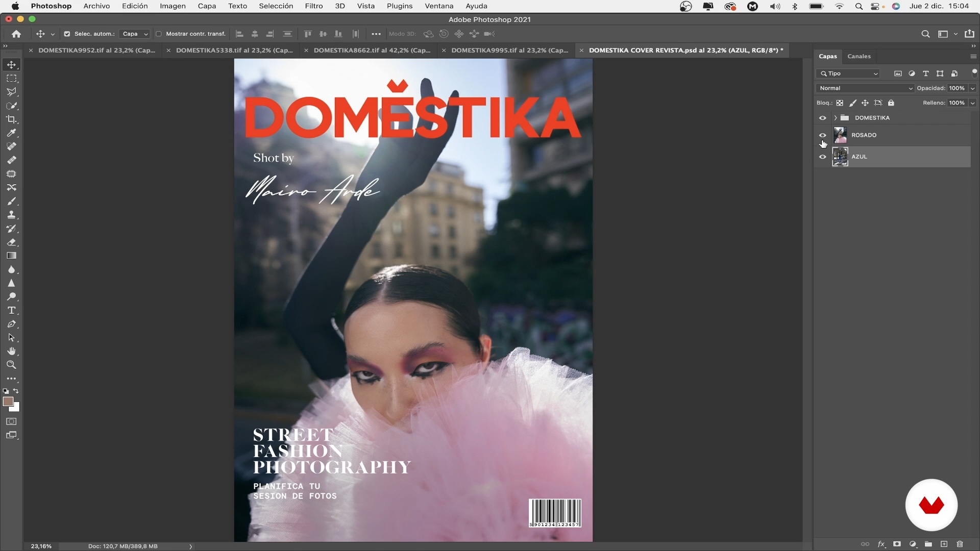Select the Zoom tool
The width and height of the screenshot is (980, 551).
point(11,365)
